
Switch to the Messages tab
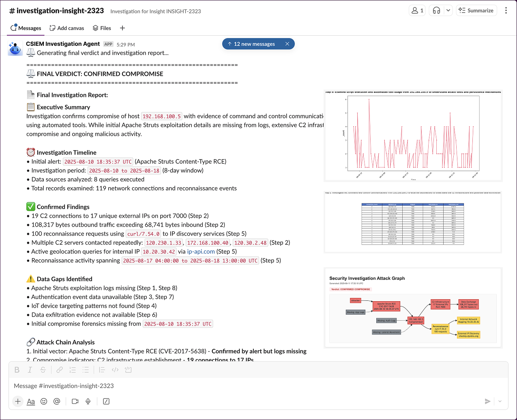click(x=26, y=28)
